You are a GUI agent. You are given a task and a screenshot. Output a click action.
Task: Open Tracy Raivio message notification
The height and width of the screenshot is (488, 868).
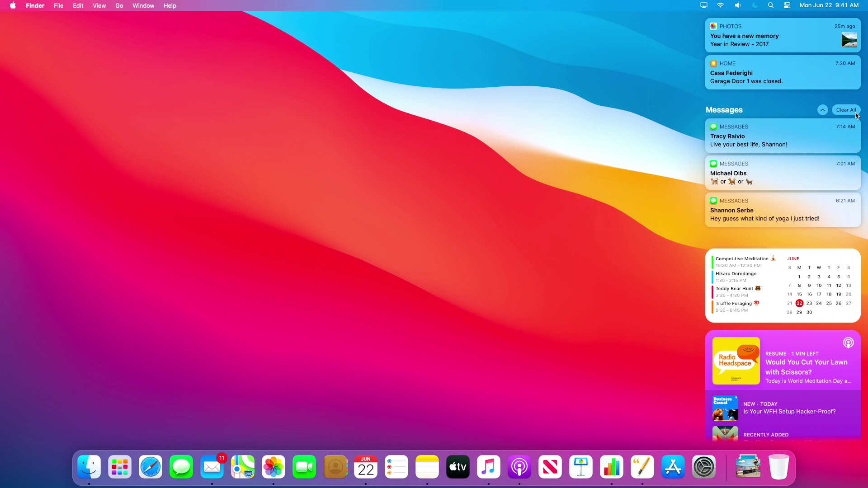point(783,136)
